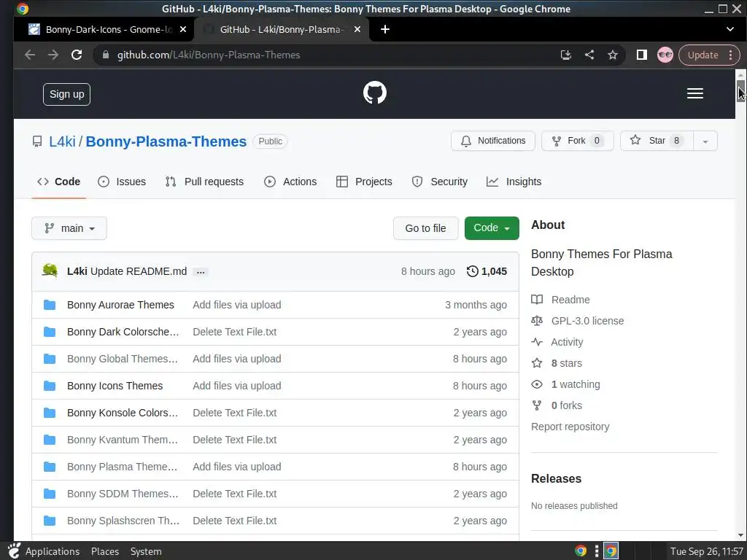747x560 pixels.
Task: Open the Star lists dropdown arrow
Action: [x=705, y=141]
